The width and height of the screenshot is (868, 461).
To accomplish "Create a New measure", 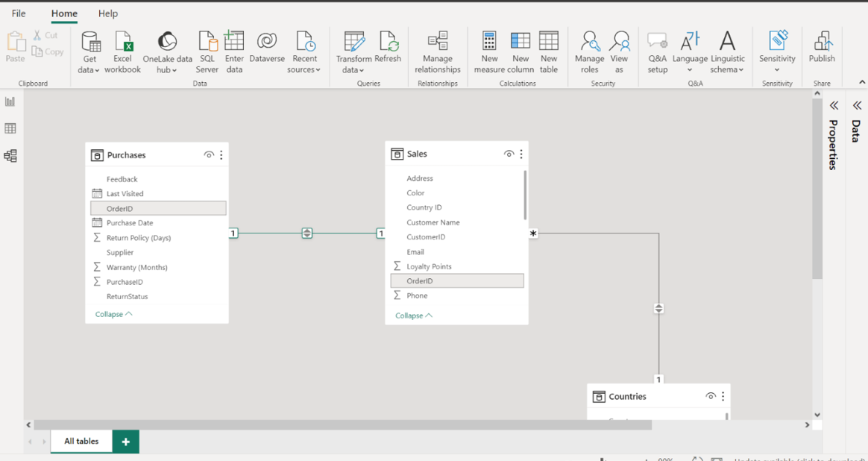I will (x=489, y=52).
